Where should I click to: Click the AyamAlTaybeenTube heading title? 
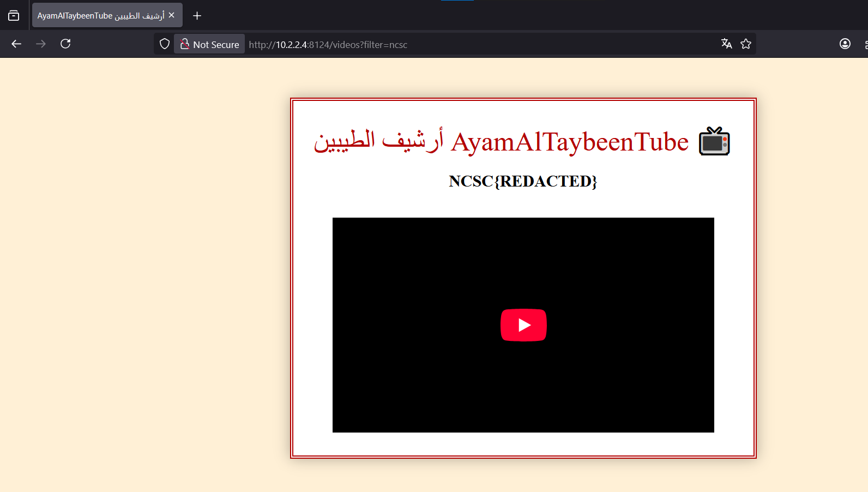pyautogui.click(x=570, y=142)
